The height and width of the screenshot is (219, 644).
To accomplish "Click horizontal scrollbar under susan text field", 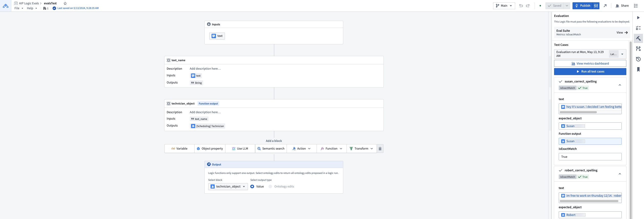I will click(x=578, y=112).
